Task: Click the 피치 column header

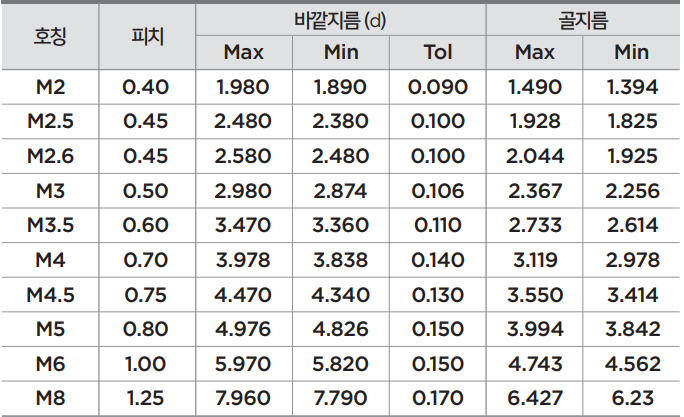Action: click(x=147, y=36)
